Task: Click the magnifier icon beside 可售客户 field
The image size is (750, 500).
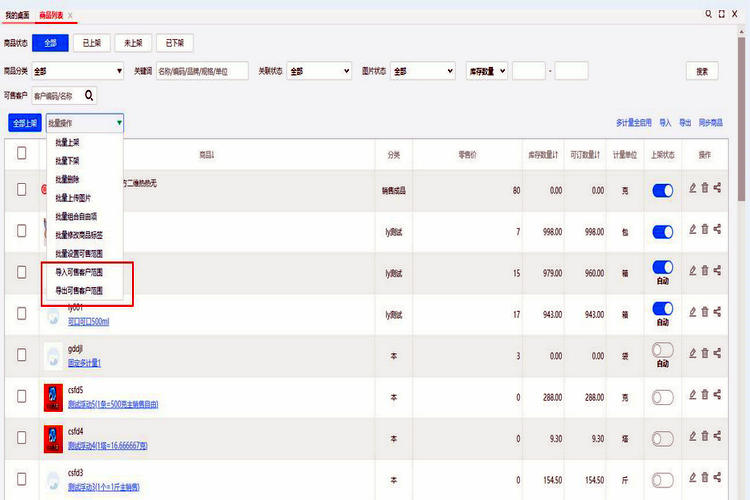Action: pos(89,96)
